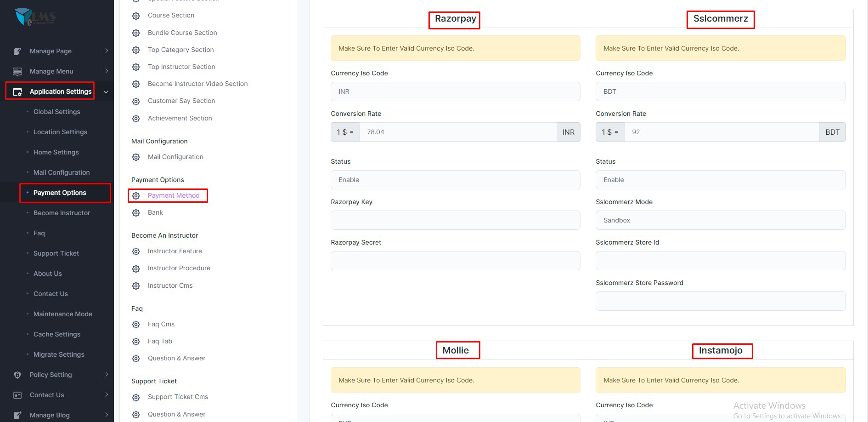The image size is (868, 422).
Task: Open Global Settings in sidebar
Action: [56, 112]
